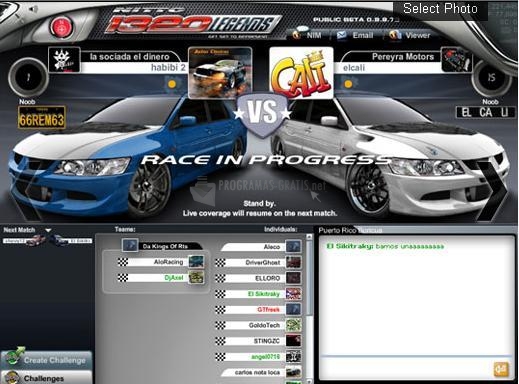View elcali's CALI avatar image
The width and height of the screenshot is (519, 384).
tap(301, 73)
